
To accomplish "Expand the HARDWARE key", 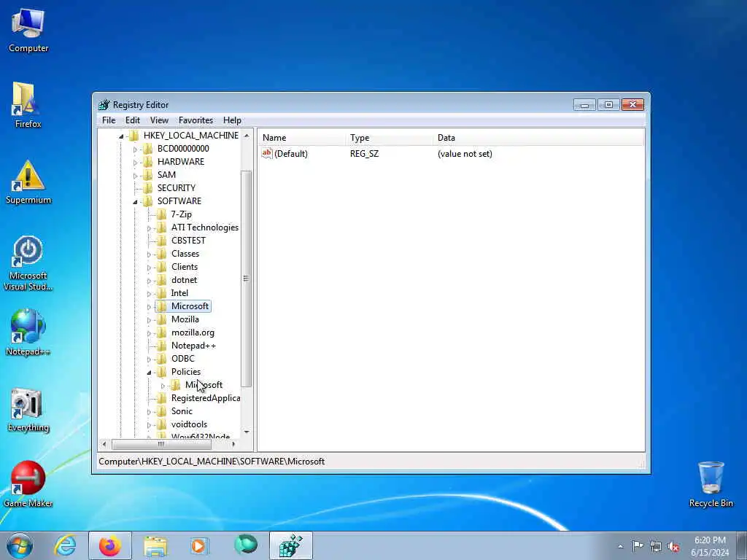I will click(x=135, y=163).
